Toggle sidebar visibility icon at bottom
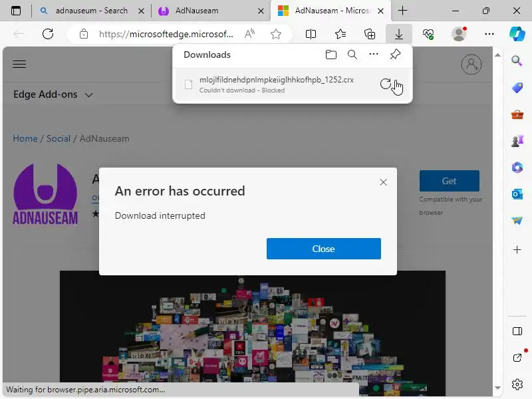 click(x=517, y=331)
